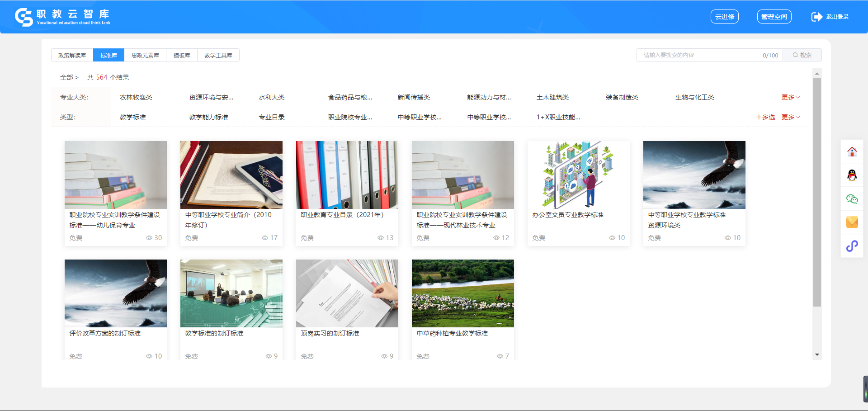Screen dimensions: 868x411
Task: Enable 多选 multi-select for type filter
Action: [x=765, y=117]
